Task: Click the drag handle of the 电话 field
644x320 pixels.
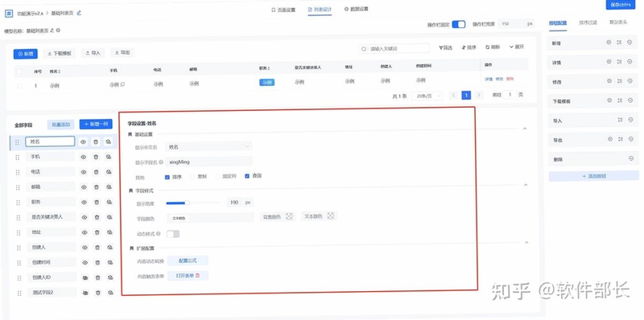Action: click(17, 172)
